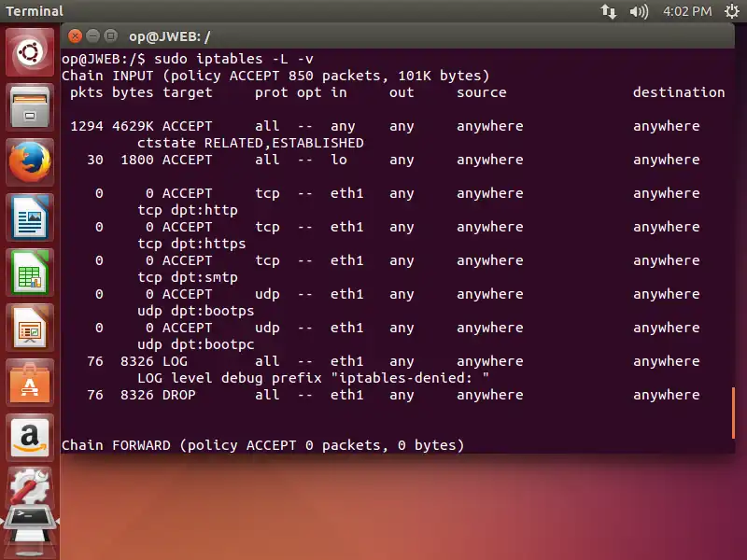Open LibreOffice Calc spreadsheet
The width and height of the screenshot is (747, 560).
31,273
